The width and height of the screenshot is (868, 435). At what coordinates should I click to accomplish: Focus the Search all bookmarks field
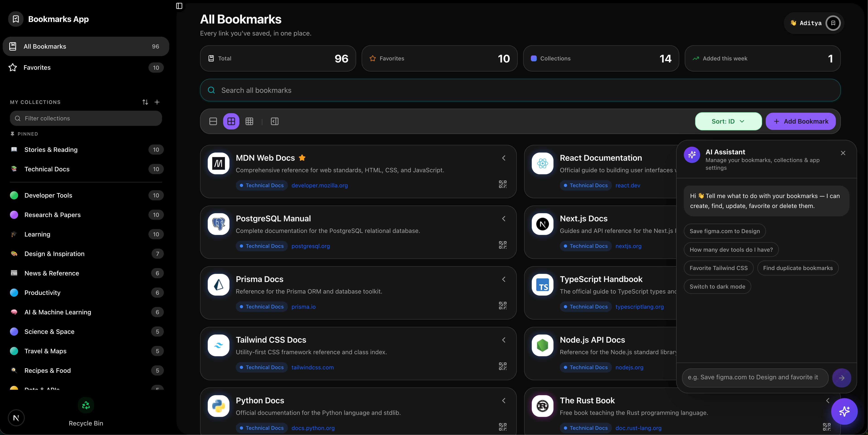click(x=520, y=90)
